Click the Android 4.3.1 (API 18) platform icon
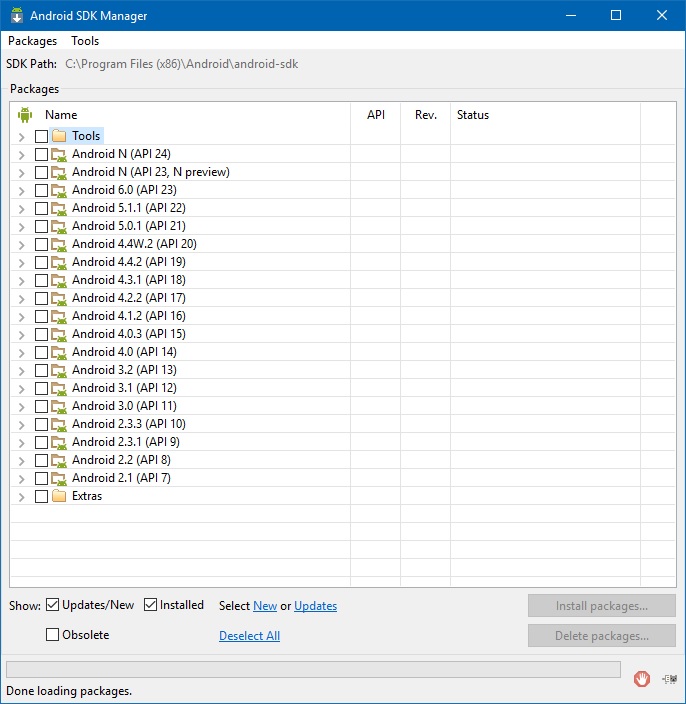686x704 pixels. point(59,280)
